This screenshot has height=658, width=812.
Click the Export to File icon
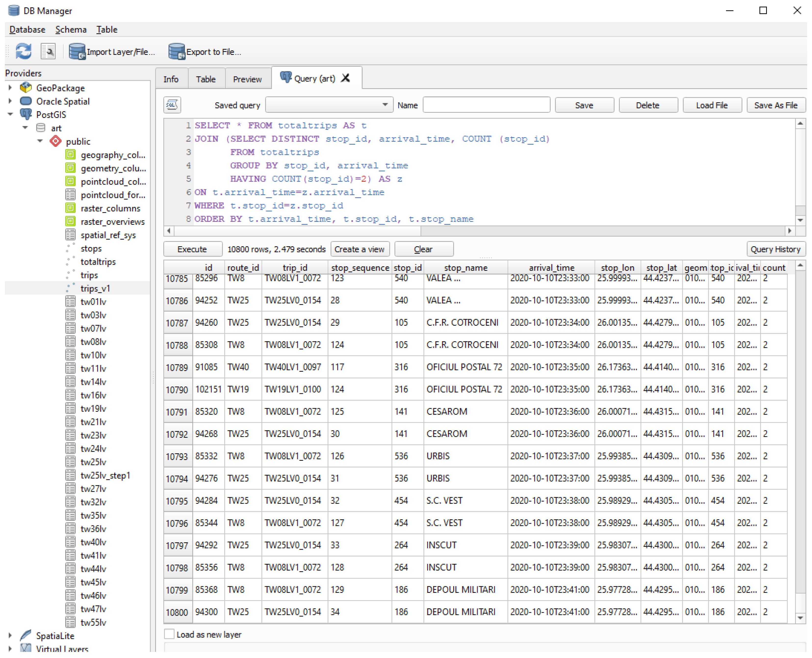pyautogui.click(x=177, y=51)
